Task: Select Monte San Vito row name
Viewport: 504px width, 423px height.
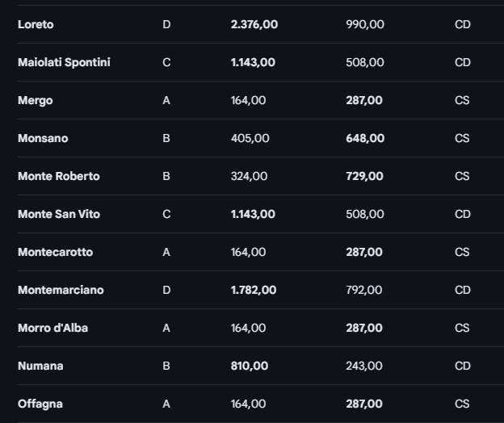Action: pyautogui.click(x=58, y=214)
